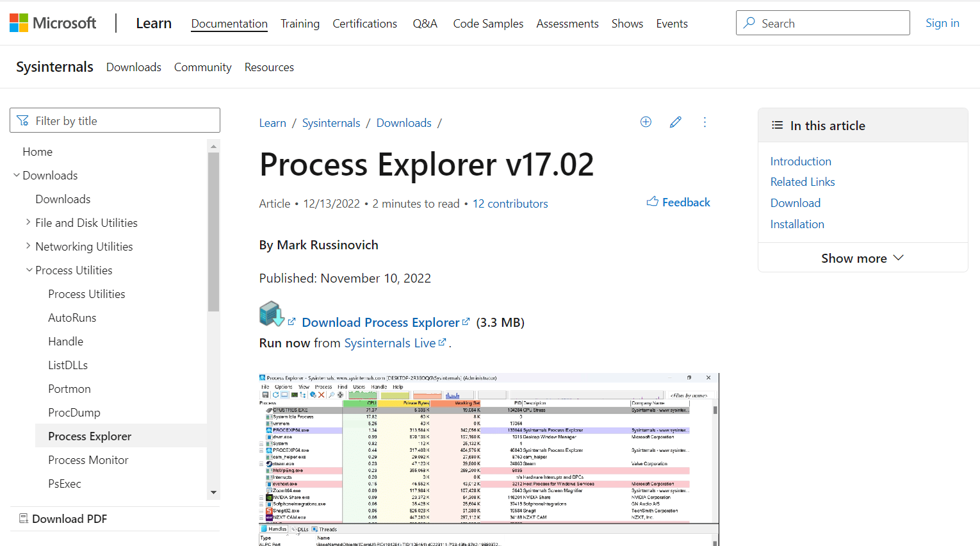This screenshot has width=980, height=546.
Task: Open the Community subnav link
Action: coord(203,67)
